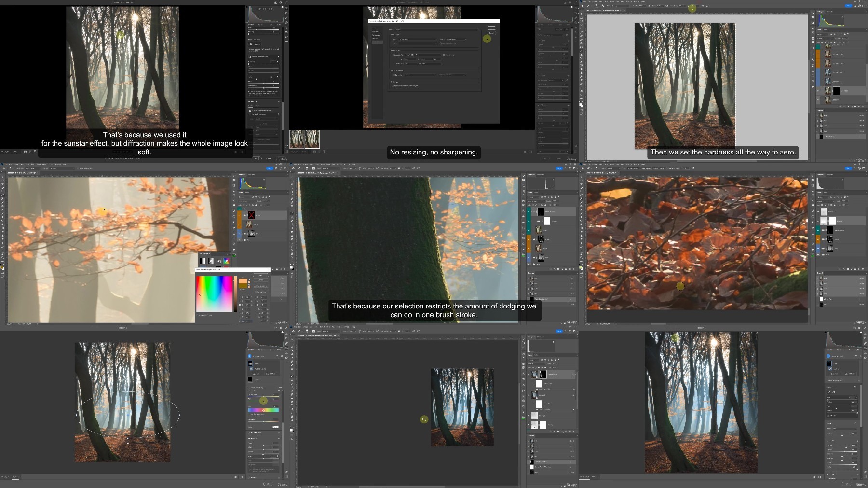868x488 pixels.
Task: Open the brush preset picker in the hardness-caption frame options bar
Action: tap(597, 6)
